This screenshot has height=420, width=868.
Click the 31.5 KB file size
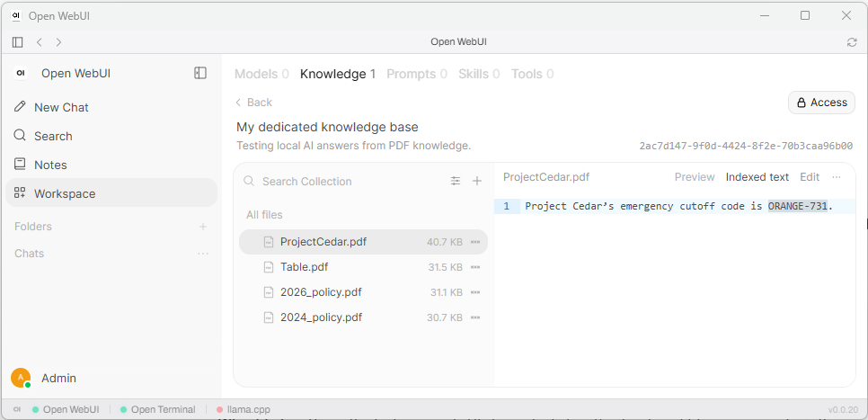(x=445, y=267)
